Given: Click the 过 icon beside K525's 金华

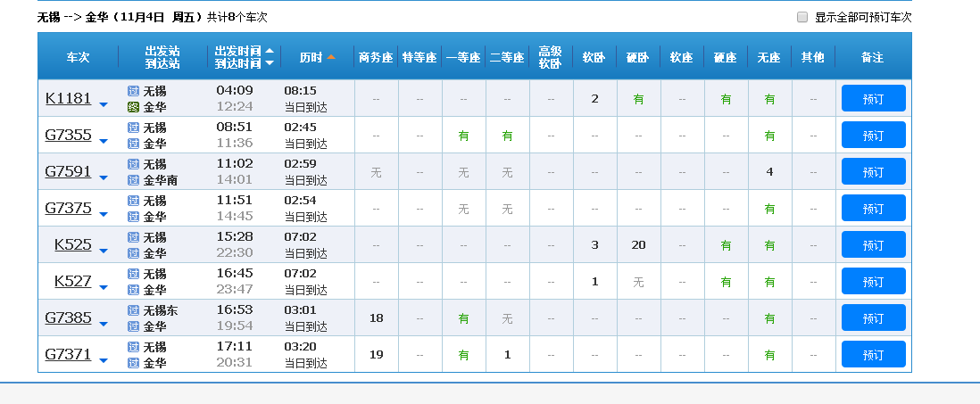Looking at the screenshot, I should (x=133, y=253).
